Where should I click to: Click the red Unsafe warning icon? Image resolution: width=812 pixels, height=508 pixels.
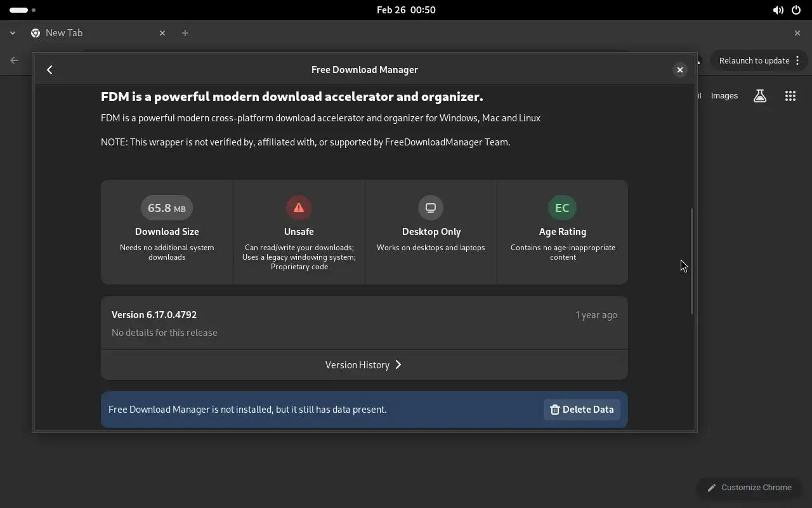pyautogui.click(x=299, y=208)
